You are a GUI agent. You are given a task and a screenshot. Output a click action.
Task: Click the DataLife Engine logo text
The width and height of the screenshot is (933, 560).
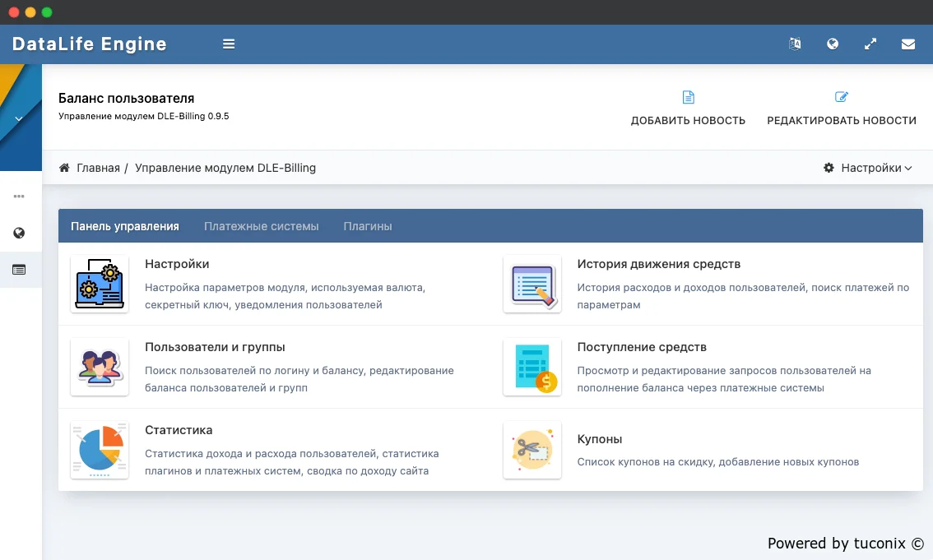click(x=89, y=44)
